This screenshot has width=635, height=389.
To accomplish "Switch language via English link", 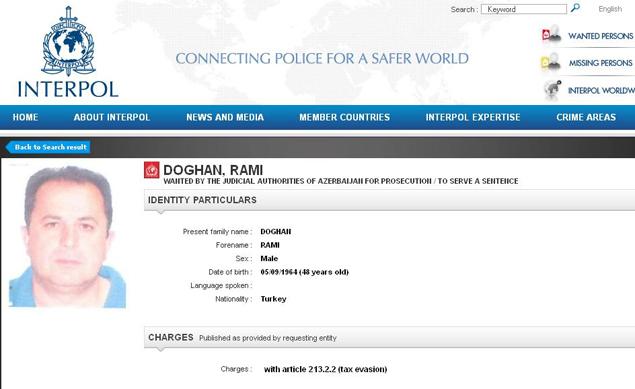I will [610, 9].
